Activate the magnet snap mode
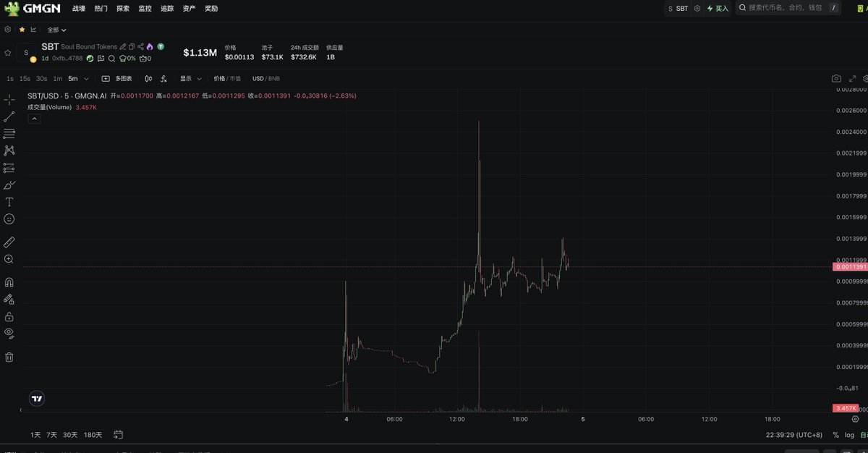Viewport: 868px width, 453px height. (x=9, y=282)
